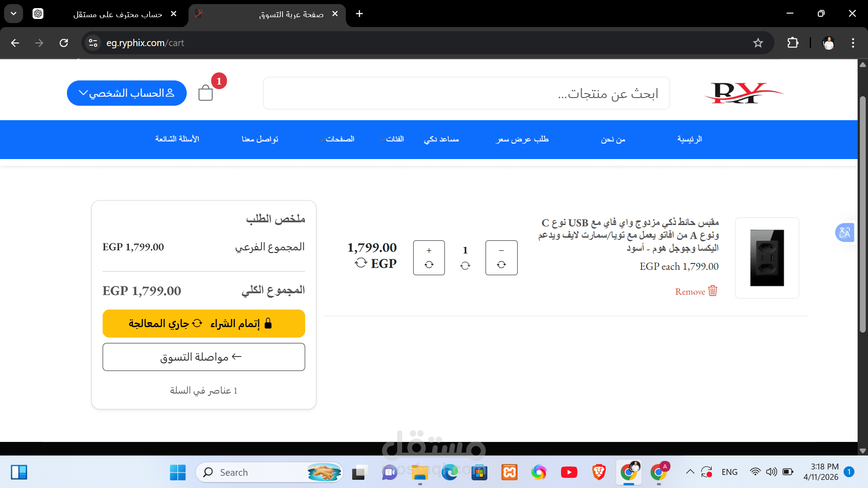868x488 pixels.
Task: Reload the cart page
Action: point(64,43)
